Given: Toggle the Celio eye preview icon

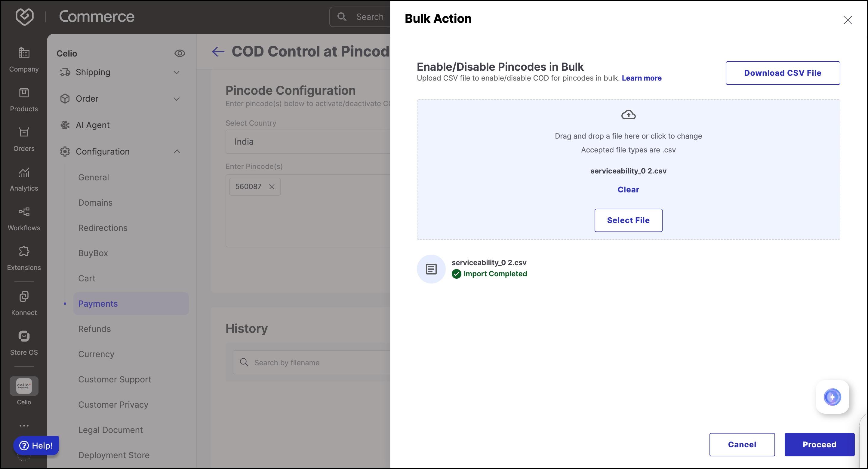Looking at the screenshot, I should coord(180,53).
